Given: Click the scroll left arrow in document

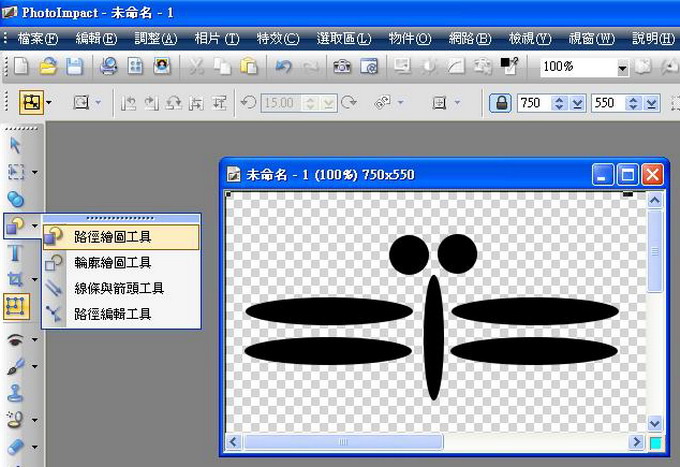Looking at the screenshot, I should 233,442.
